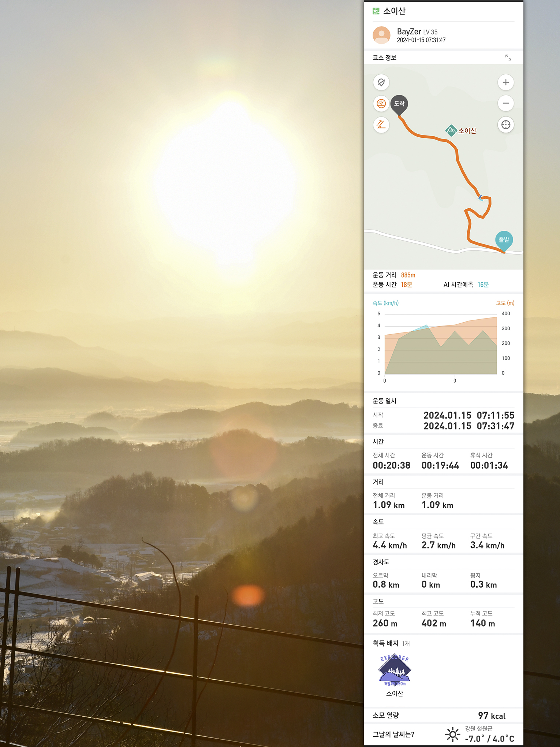Click the 고도 (m) chart legend
This screenshot has height=747, width=560.
click(x=505, y=303)
